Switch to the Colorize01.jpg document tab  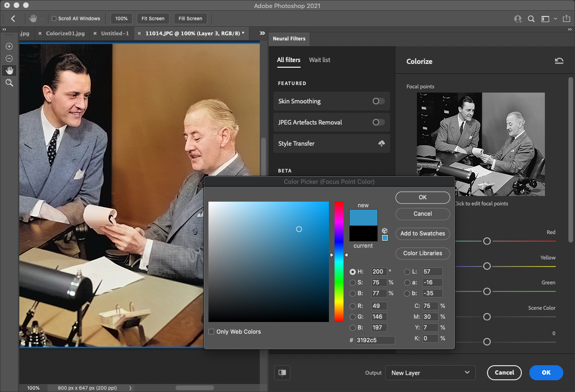tap(65, 33)
